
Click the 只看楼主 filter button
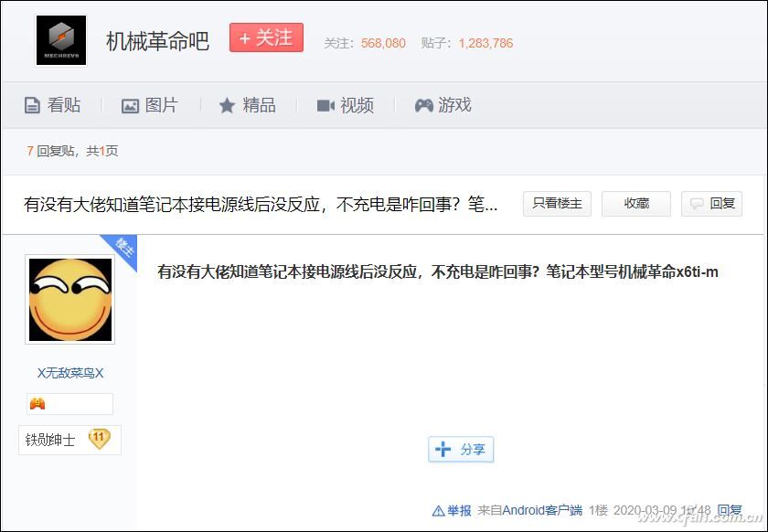[x=557, y=203]
